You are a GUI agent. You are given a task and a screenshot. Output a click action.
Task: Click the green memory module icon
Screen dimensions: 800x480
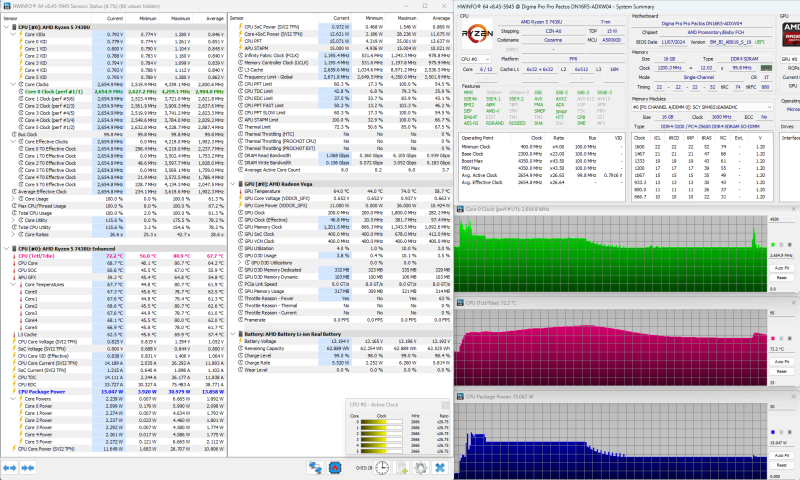point(766,67)
